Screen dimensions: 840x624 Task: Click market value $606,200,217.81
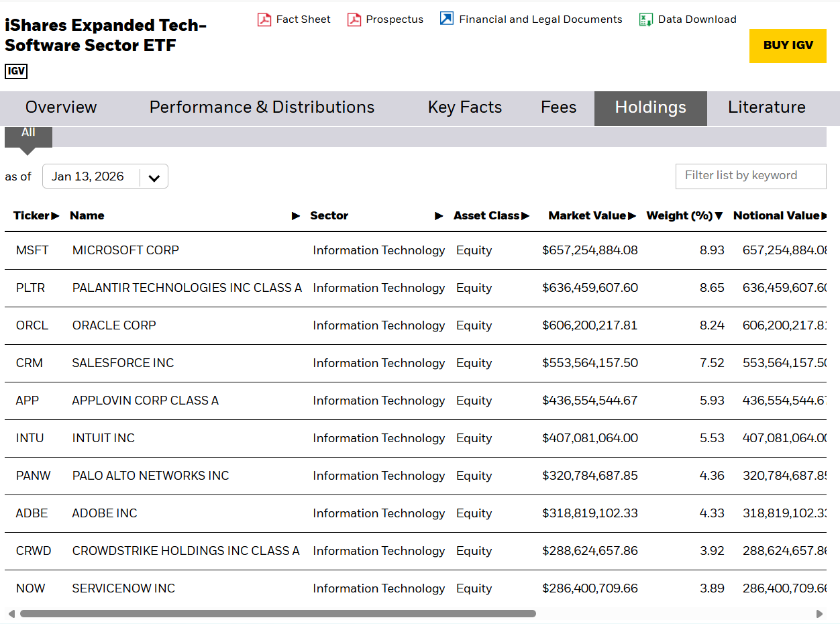coord(590,325)
